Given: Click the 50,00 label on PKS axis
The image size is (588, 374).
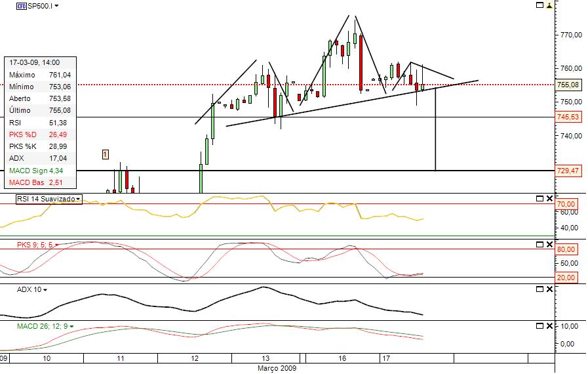Looking at the screenshot, I should pyautogui.click(x=570, y=264).
